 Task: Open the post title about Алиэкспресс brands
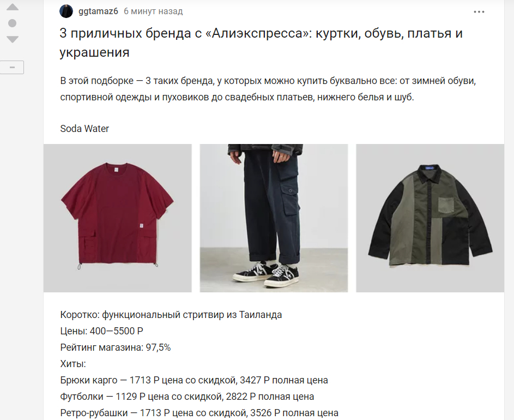[x=261, y=43]
